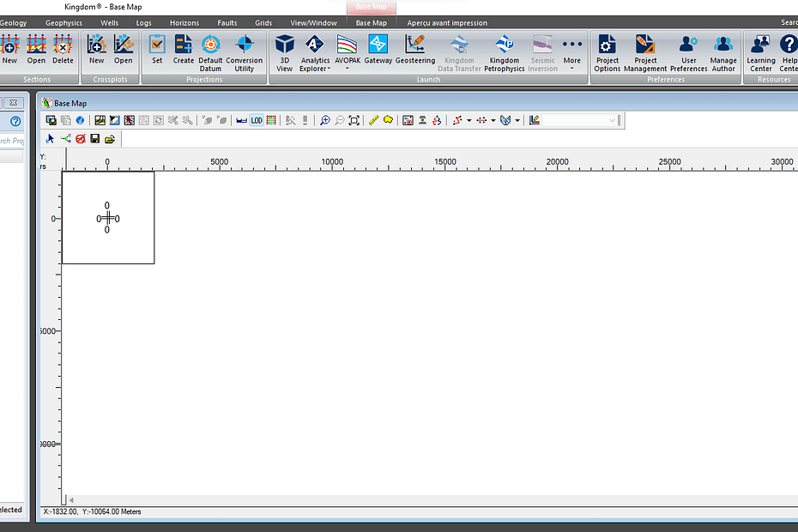This screenshot has width=798, height=532.
Task: Click the horizontal scrollbar left arrow
Action: pos(71,500)
